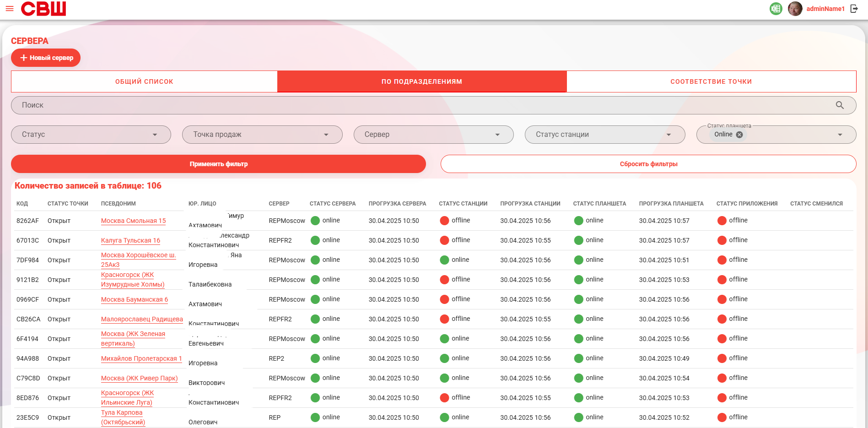Click the СВШ logo
Image resolution: width=868 pixels, height=428 pixels.
pyautogui.click(x=43, y=9)
